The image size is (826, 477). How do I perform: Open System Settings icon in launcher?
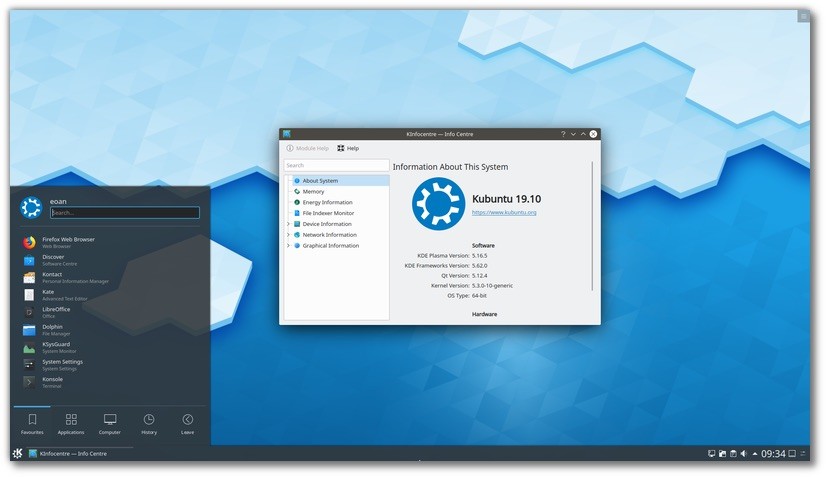[30, 365]
